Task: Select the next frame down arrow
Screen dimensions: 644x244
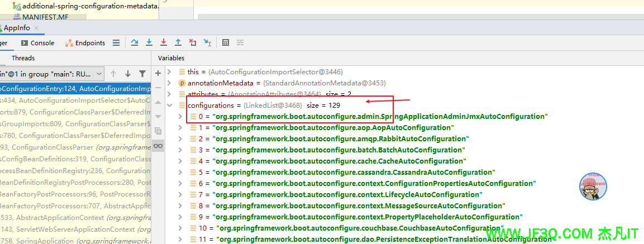Action: pos(127,74)
